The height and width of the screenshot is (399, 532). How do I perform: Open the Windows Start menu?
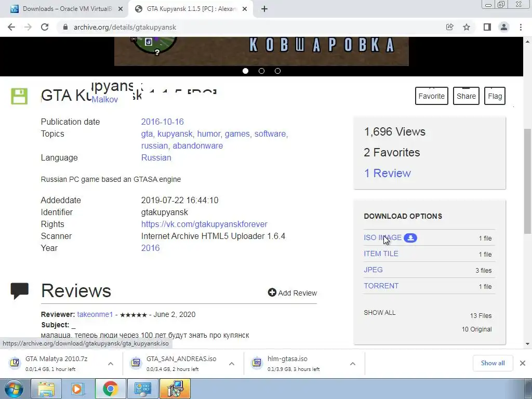14,389
